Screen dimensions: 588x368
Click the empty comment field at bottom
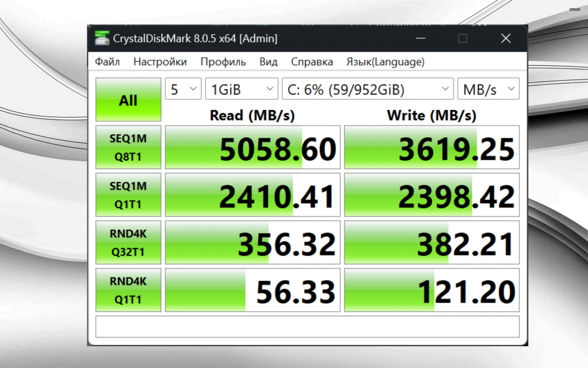tap(308, 327)
